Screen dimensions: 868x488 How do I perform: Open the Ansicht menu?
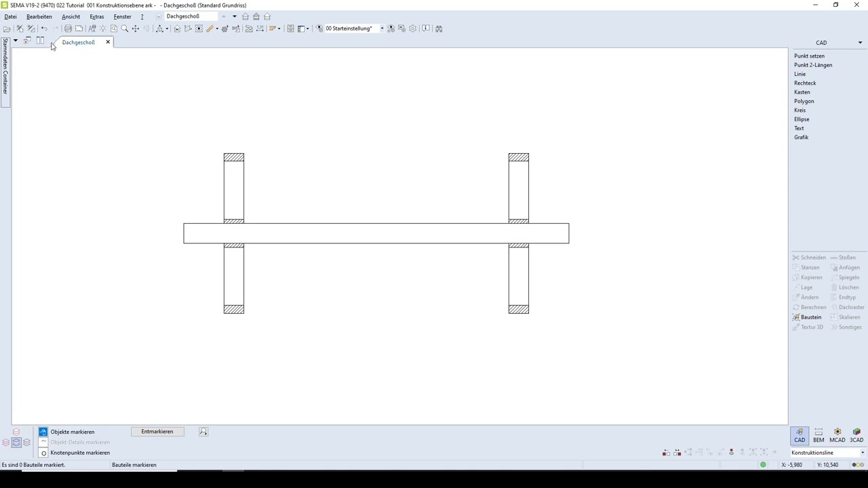(x=71, y=16)
